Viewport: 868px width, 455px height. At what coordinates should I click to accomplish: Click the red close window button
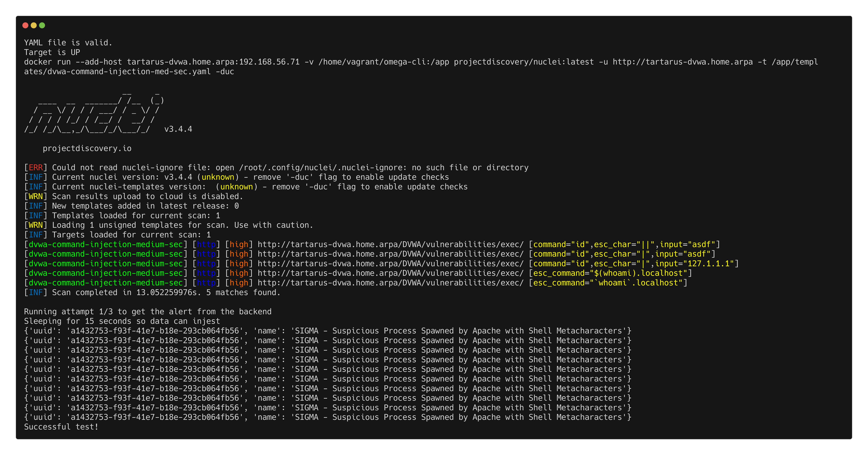(25, 25)
